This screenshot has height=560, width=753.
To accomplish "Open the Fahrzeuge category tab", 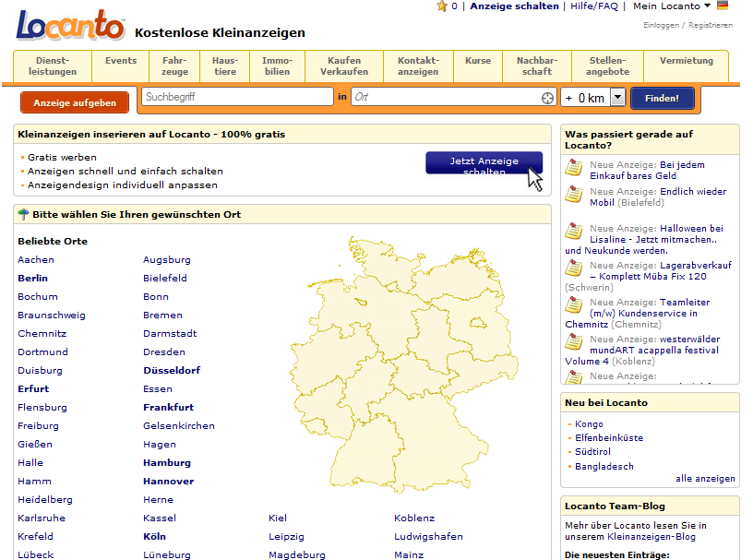I will (174, 66).
